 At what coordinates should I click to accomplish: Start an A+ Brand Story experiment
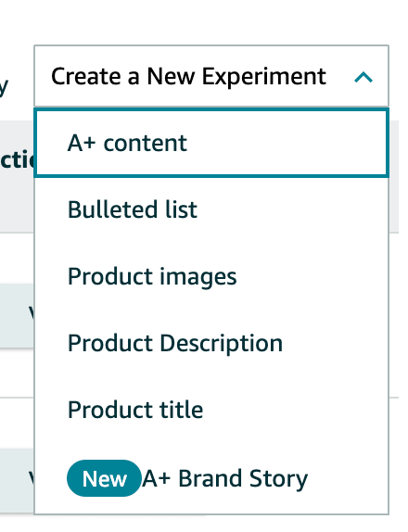pos(211,478)
